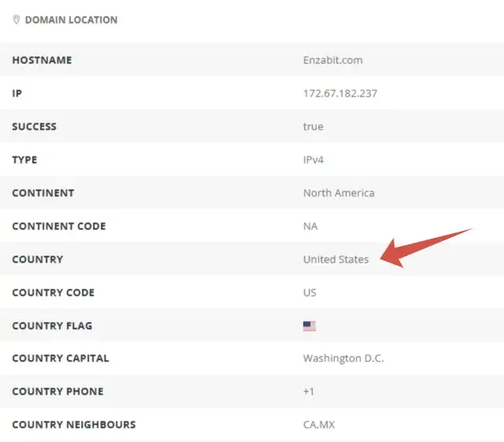
Task: Select the Enzabit.com hostname value
Action: pyautogui.click(x=333, y=60)
